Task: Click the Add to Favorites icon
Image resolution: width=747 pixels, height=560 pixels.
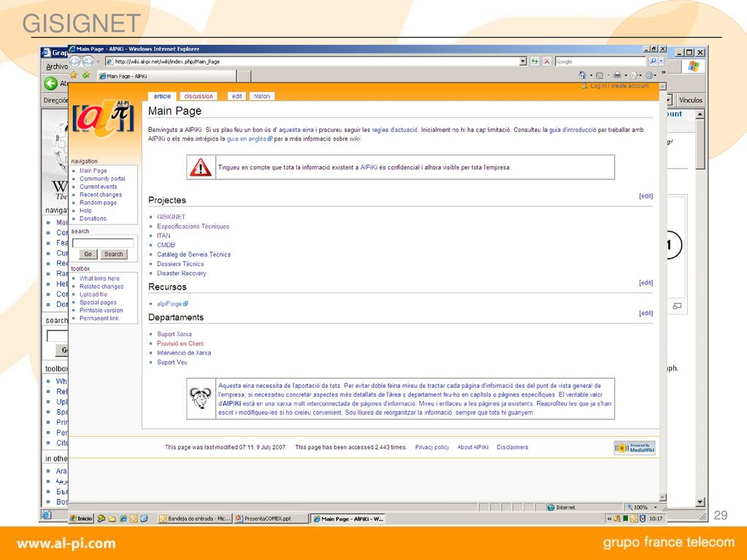Action: [86, 75]
